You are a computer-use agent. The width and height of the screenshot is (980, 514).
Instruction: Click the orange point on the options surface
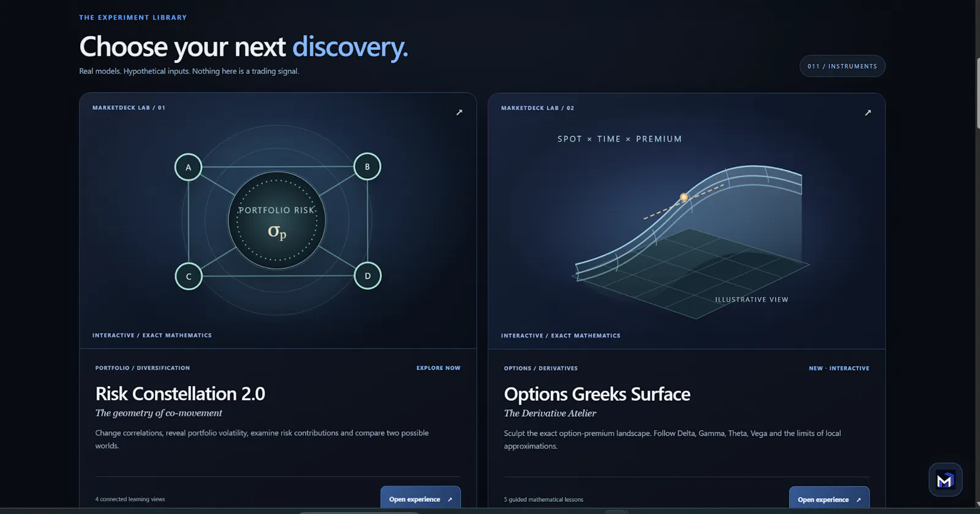click(684, 197)
